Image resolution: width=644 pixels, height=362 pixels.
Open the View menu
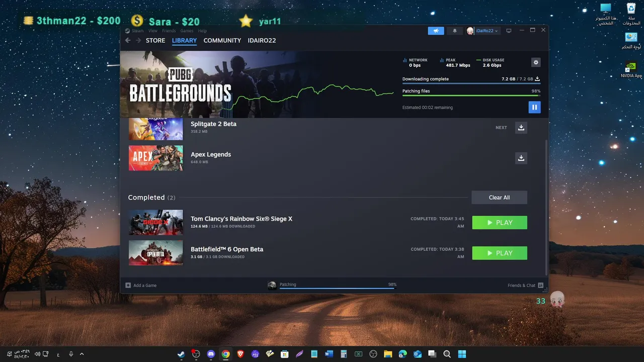coord(153,31)
